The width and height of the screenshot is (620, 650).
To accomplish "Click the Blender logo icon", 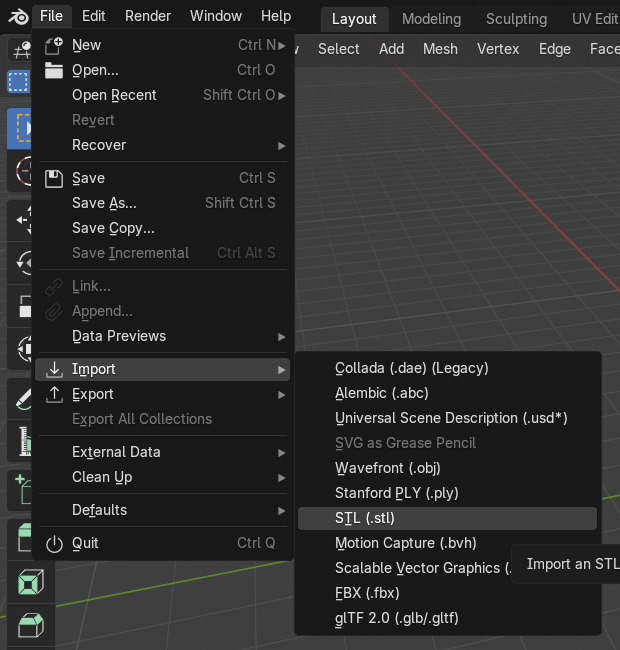I will click(x=19, y=17).
